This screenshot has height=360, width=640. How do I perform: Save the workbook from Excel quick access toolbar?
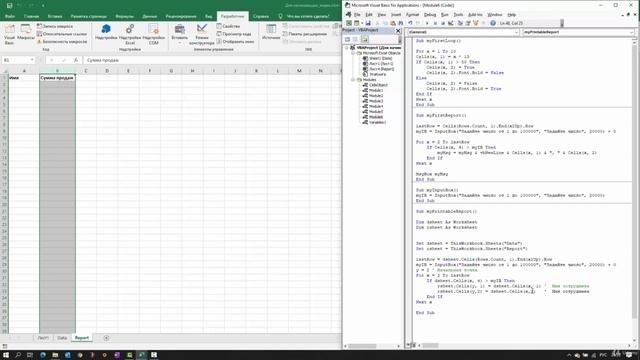(9, 5)
